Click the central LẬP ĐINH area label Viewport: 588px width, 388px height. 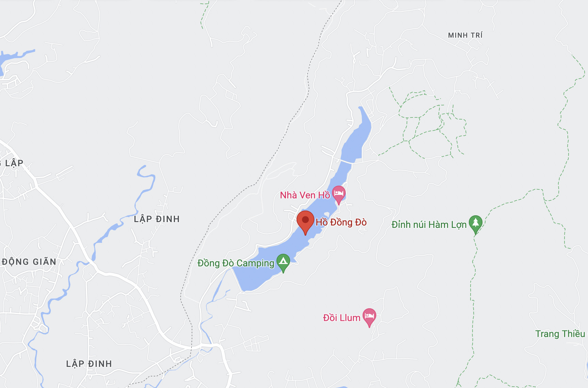click(157, 219)
